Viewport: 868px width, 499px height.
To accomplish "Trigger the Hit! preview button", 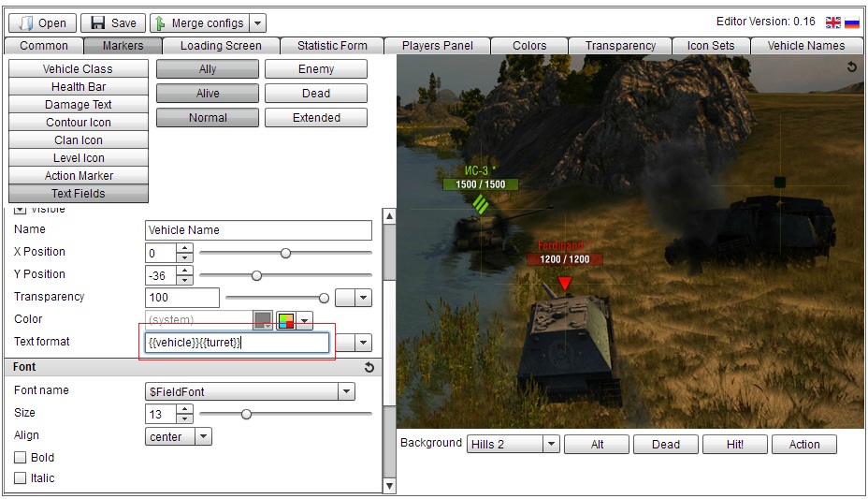I will point(734,444).
